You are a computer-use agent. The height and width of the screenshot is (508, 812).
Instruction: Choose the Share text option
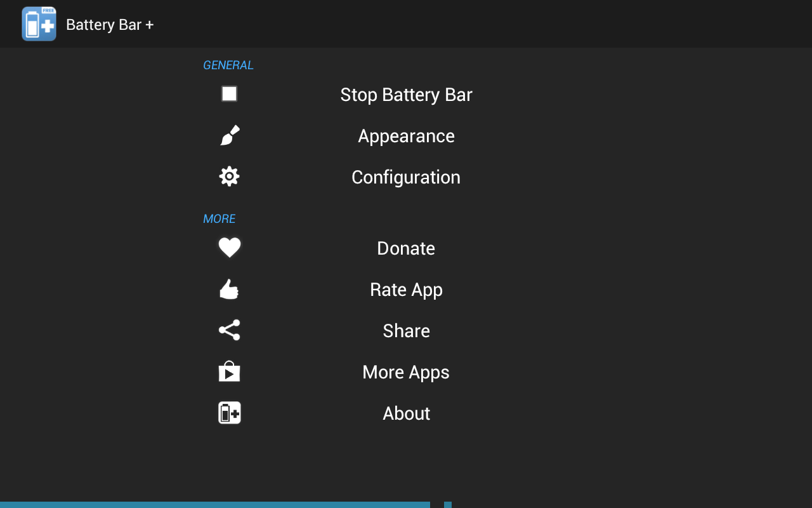[x=406, y=331]
